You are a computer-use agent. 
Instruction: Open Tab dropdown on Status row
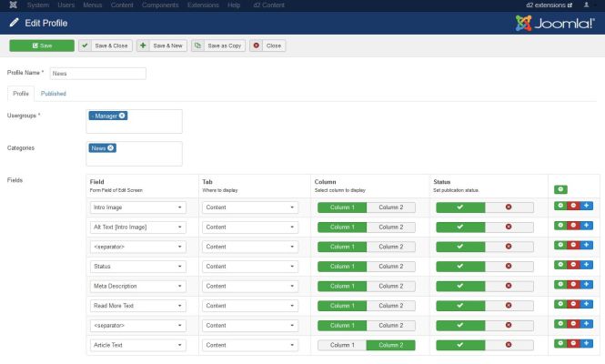point(250,267)
